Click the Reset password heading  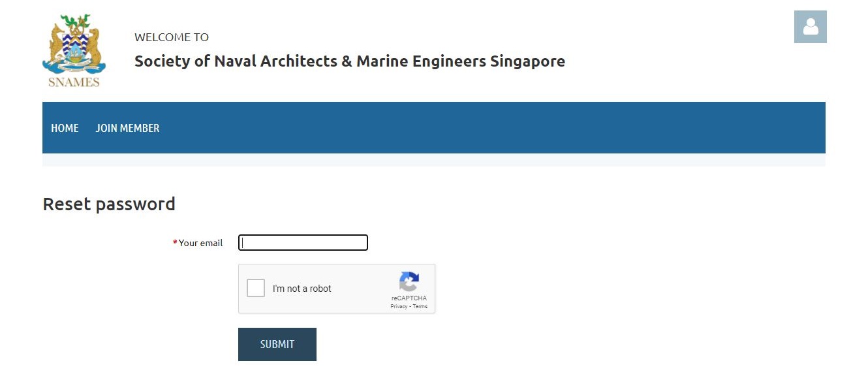pyautogui.click(x=109, y=204)
